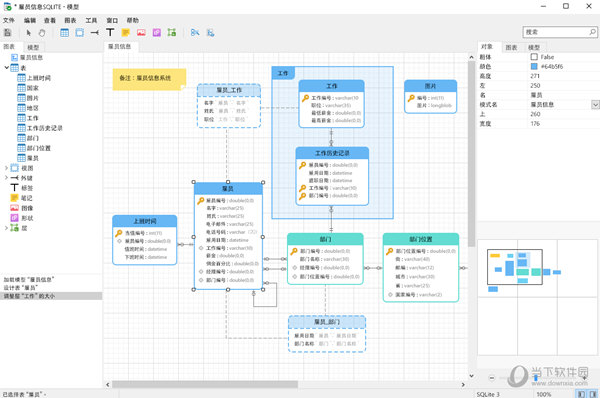Switch to 模型 tab in the left panel
The height and width of the screenshot is (398, 600).
click(33, 47)
